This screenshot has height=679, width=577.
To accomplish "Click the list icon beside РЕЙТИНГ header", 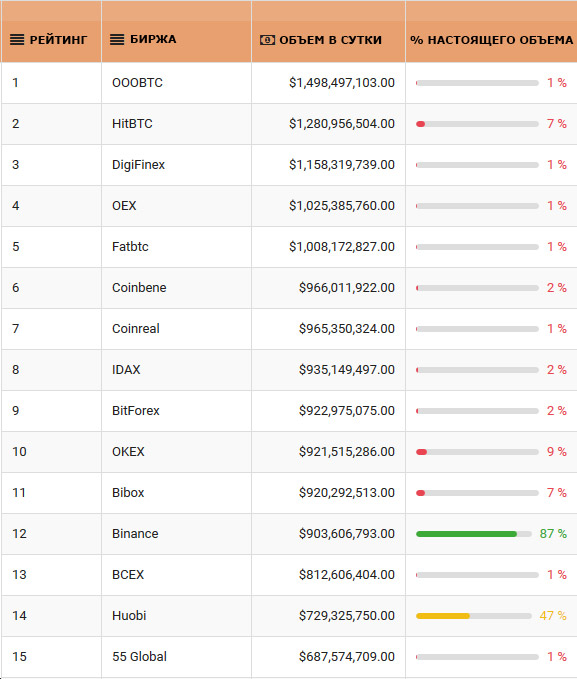I will pyautogui.click(x=17, y=40).
